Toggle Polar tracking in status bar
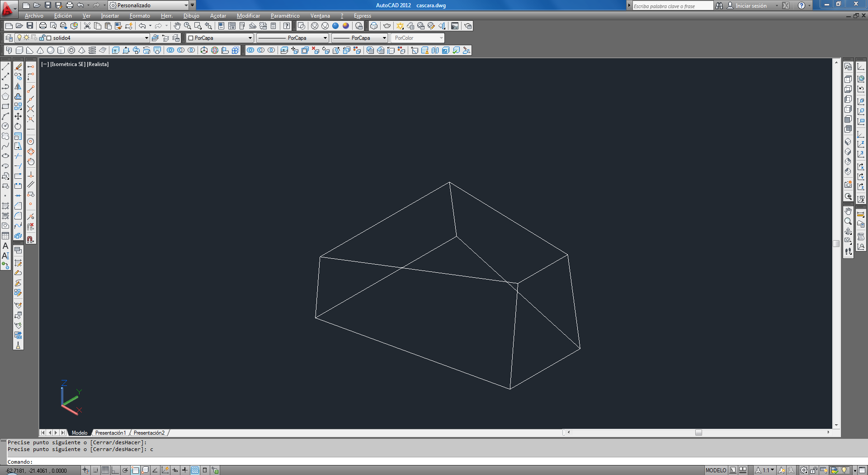Screen dimensions: 868x475 (x=125, y=470)
